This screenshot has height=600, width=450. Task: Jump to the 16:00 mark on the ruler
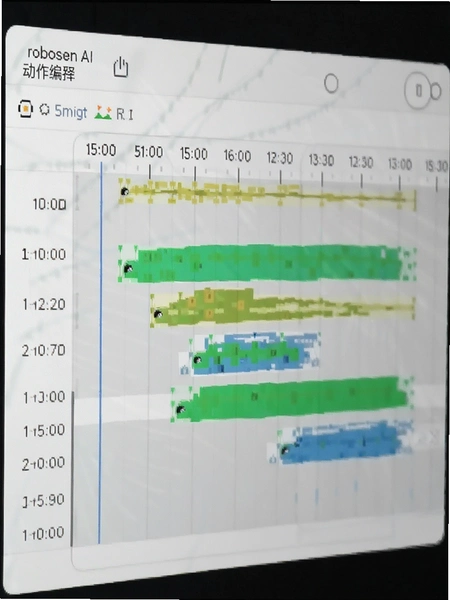point(237,156)
